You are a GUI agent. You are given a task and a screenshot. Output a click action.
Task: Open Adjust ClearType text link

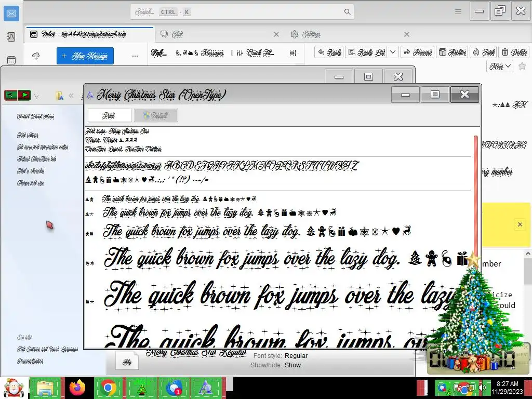tap(37, 159)
